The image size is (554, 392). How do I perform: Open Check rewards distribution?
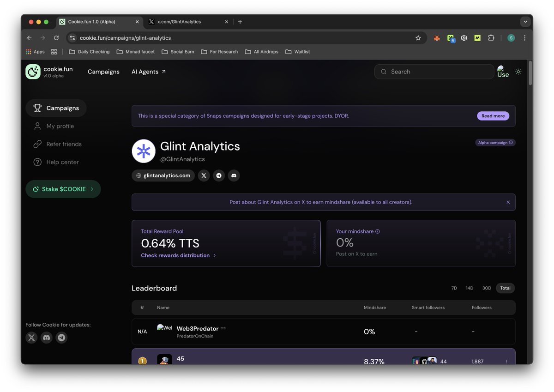tap(175, 255)
